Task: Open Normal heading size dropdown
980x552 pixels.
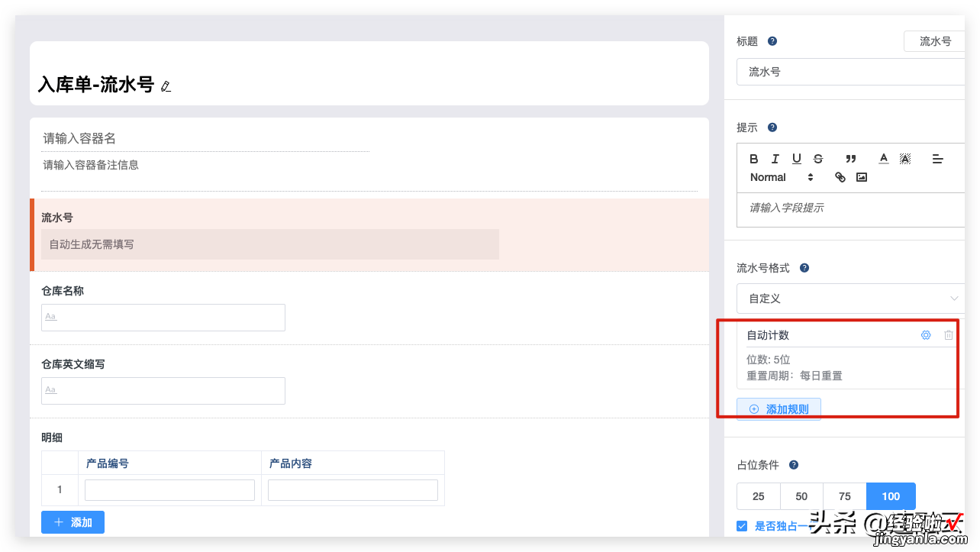Action: [782, 177]
